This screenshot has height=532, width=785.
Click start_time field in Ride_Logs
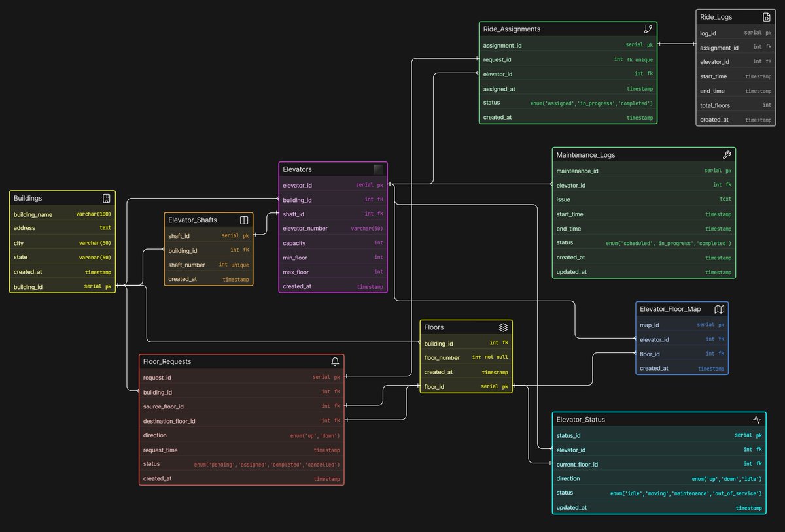pyautogui.click(x=735, y=76)
